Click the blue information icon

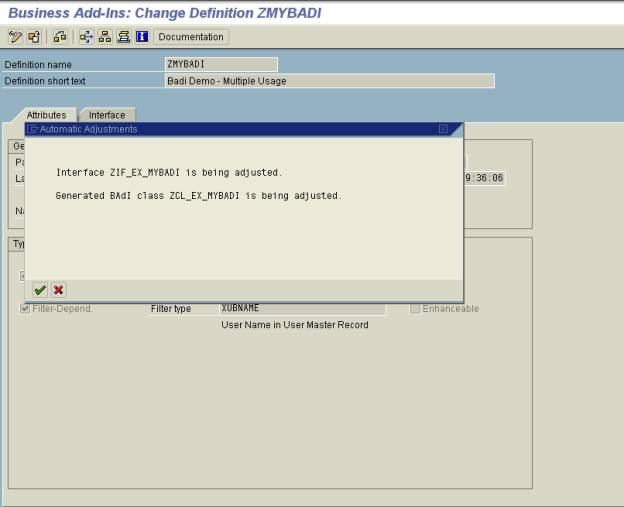point(142,37)
